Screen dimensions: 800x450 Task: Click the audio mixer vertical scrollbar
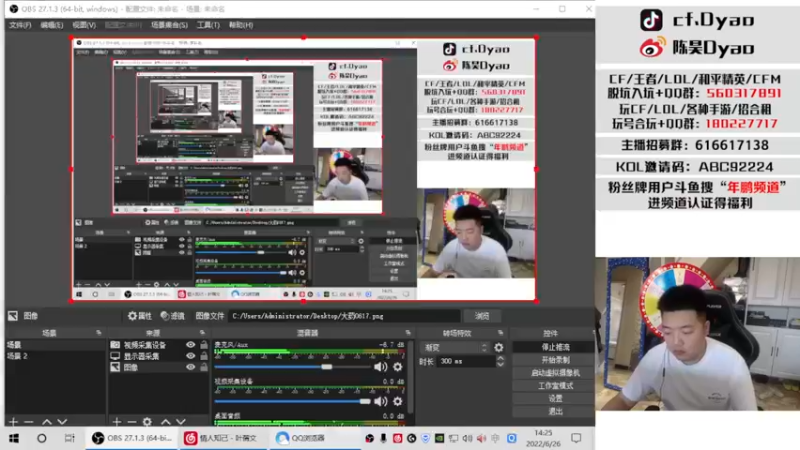pos(410,375)
